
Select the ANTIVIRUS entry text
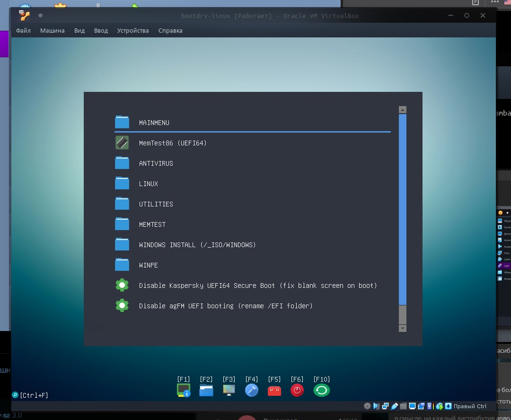click(156, 163)
